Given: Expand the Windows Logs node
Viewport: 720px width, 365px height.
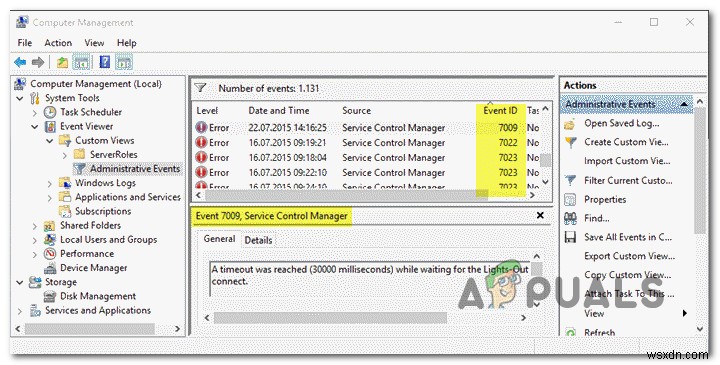Looking at the screenshot, I should click(x=50, y=183).
